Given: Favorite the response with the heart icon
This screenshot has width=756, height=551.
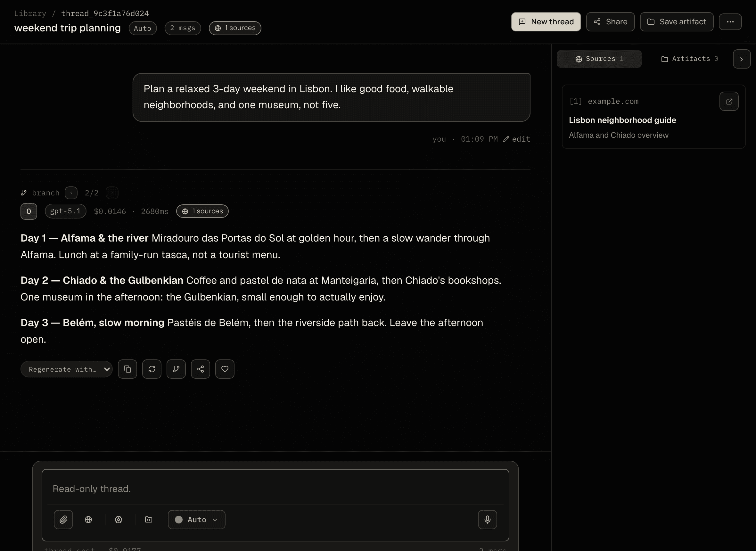Looking at the screenshot, I should 225,369.
